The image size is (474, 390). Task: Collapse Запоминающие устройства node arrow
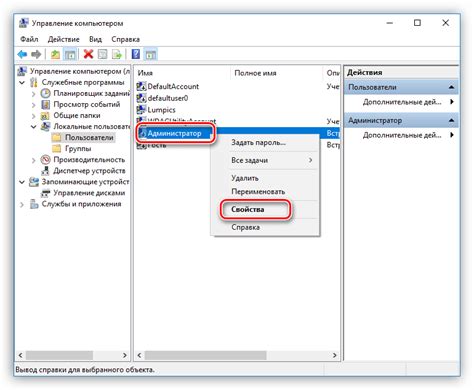click(x=22, y=182)
